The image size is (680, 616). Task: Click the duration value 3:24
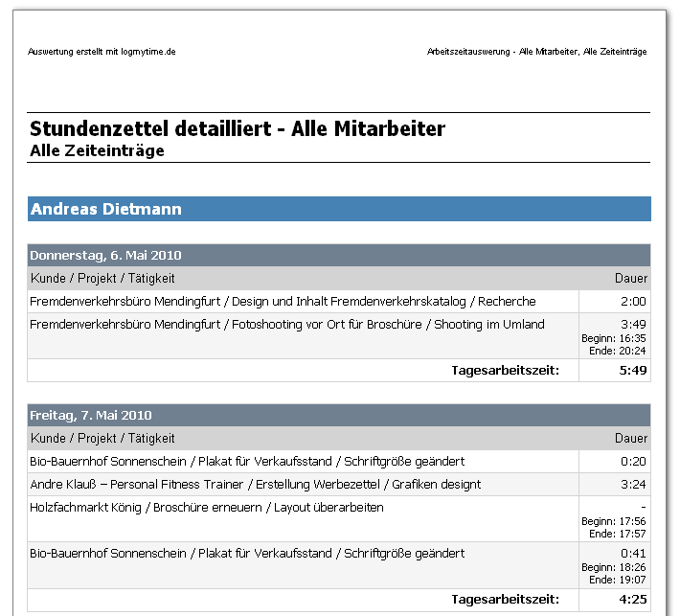633,485
